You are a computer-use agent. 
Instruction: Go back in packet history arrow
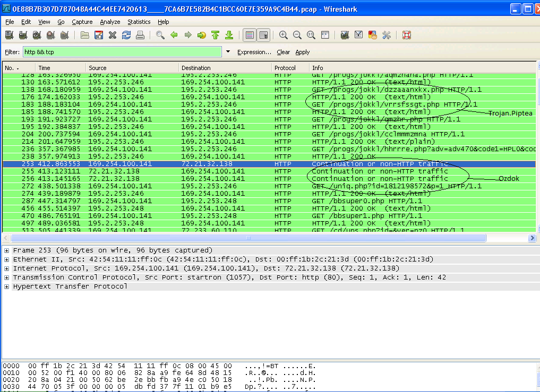(x=174, y=35)
